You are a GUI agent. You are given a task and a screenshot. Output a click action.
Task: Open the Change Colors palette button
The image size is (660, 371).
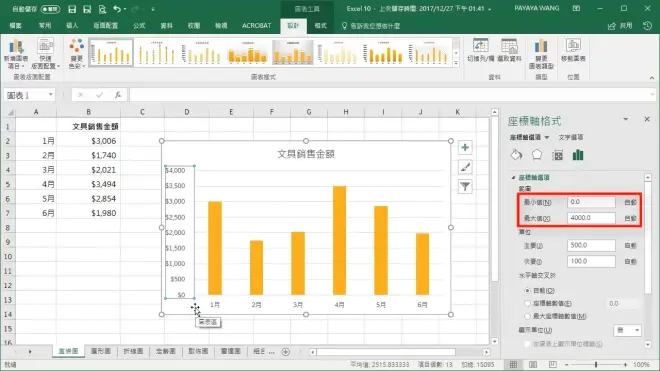point(77,53)
